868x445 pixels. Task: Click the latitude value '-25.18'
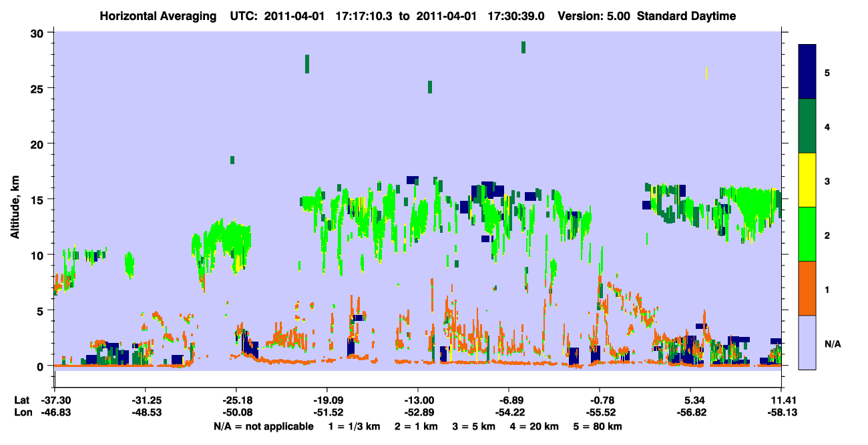coord(236,400)
